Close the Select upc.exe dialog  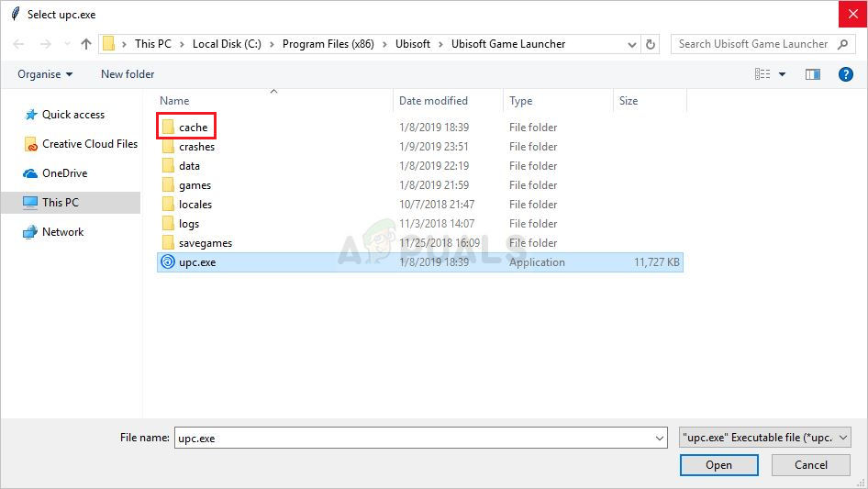[x=852, y=14]
